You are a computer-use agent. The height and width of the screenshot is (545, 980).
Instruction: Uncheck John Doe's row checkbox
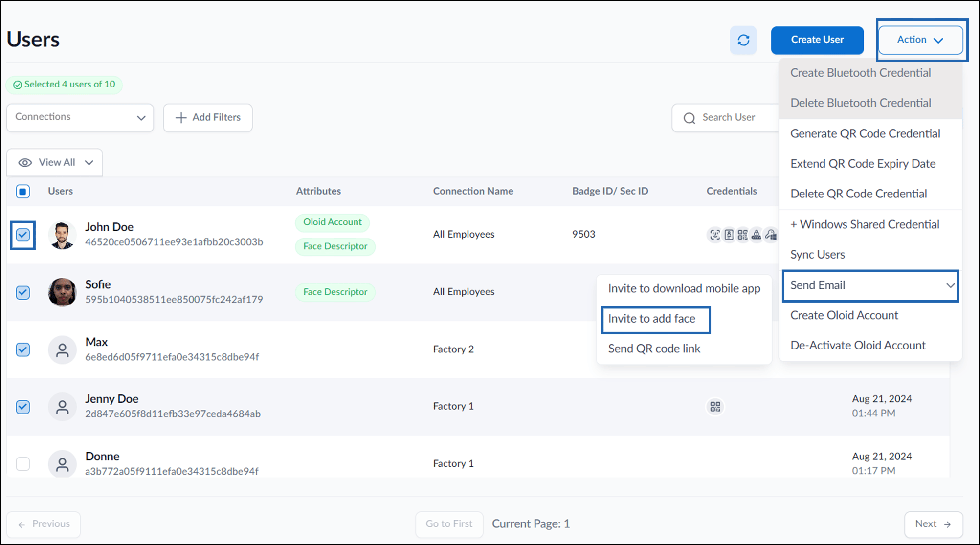(23, 235)
